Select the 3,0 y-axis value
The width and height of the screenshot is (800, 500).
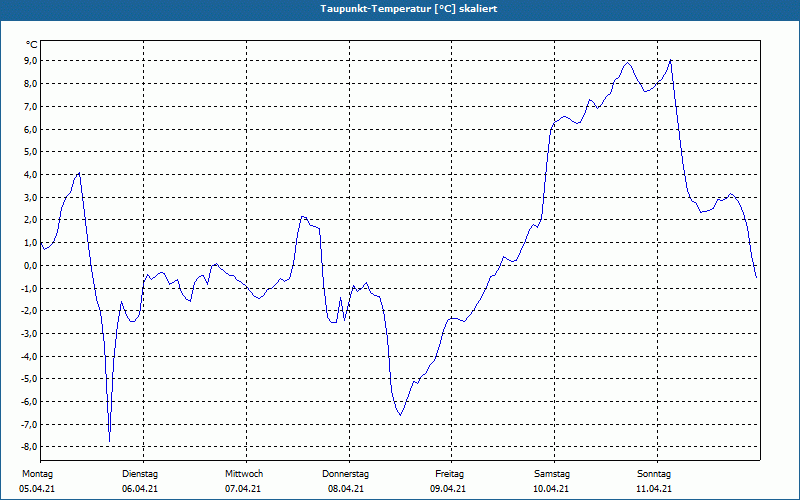(31, 197)
